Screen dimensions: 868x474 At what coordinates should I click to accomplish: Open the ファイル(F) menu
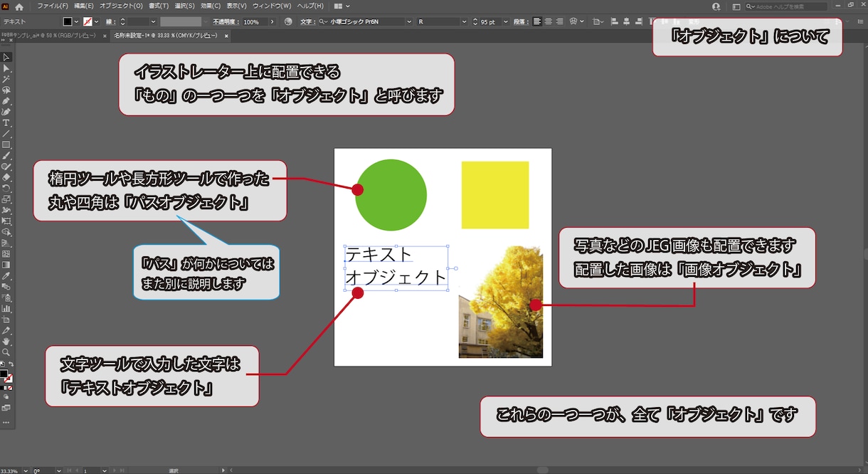click(x=53, y=6)
